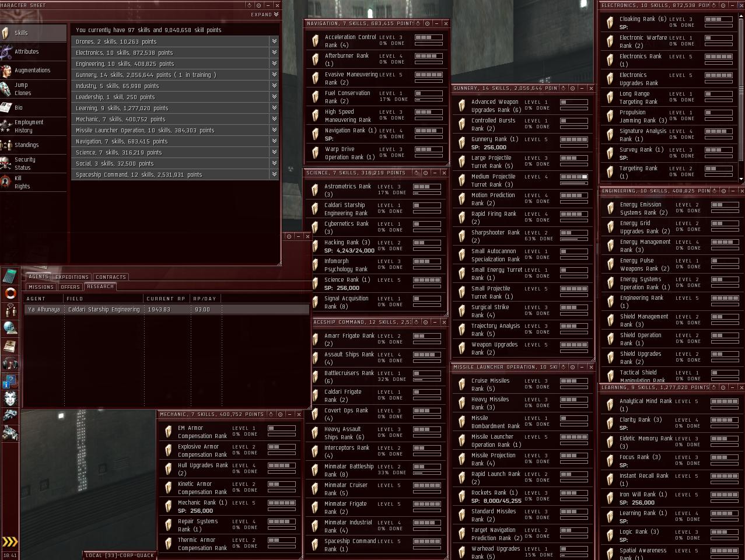The image size is (745, 560).
Task: Click Cloaking skill book icon
Action: 610,23
